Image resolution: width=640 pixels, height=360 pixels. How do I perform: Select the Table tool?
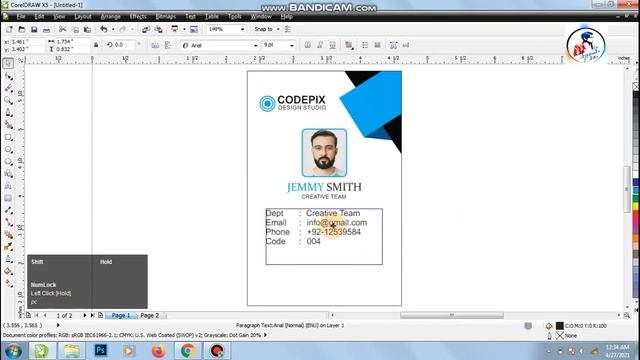[x=8, y=198]
